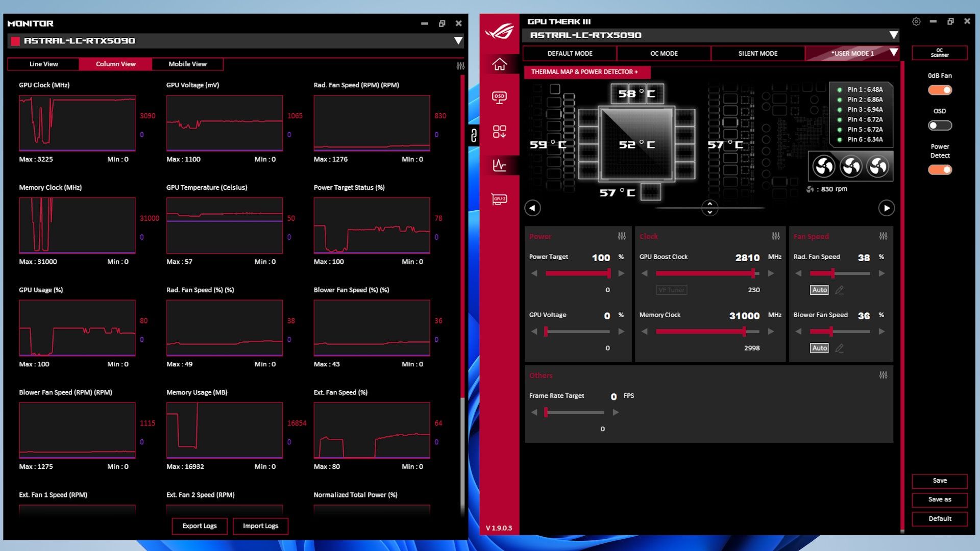Viewport: 980px width, 551px height.
Task: Click the GPU Voltage slider track
Action: [577, 332]
